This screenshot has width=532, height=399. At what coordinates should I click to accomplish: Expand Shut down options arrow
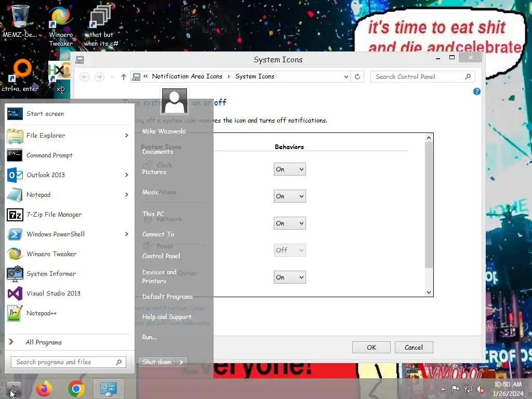click(x=181, y=362)
